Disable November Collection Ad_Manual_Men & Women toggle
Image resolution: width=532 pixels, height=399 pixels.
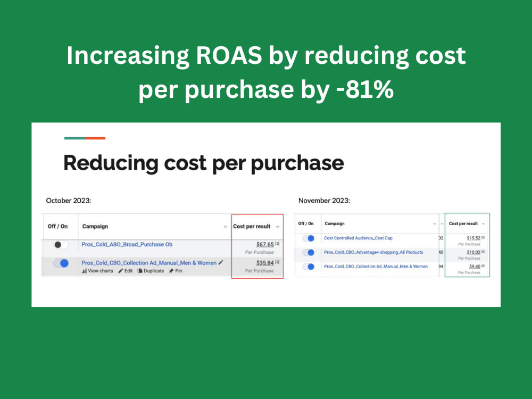click(x=309, y=267)
